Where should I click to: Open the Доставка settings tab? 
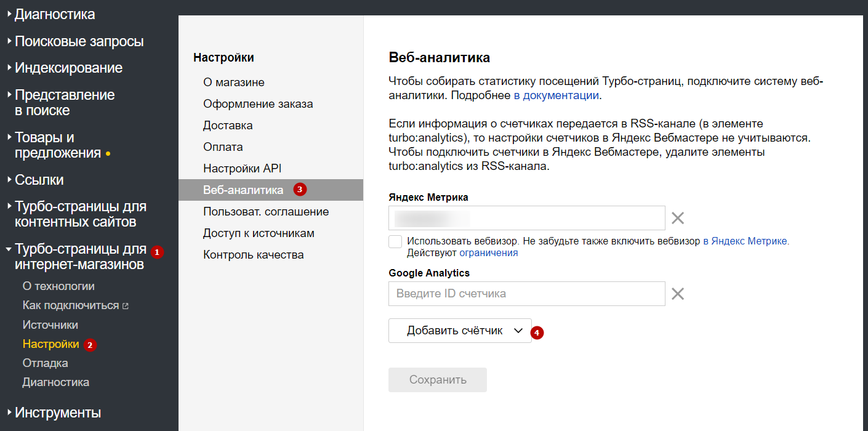(x=228, y=126)
